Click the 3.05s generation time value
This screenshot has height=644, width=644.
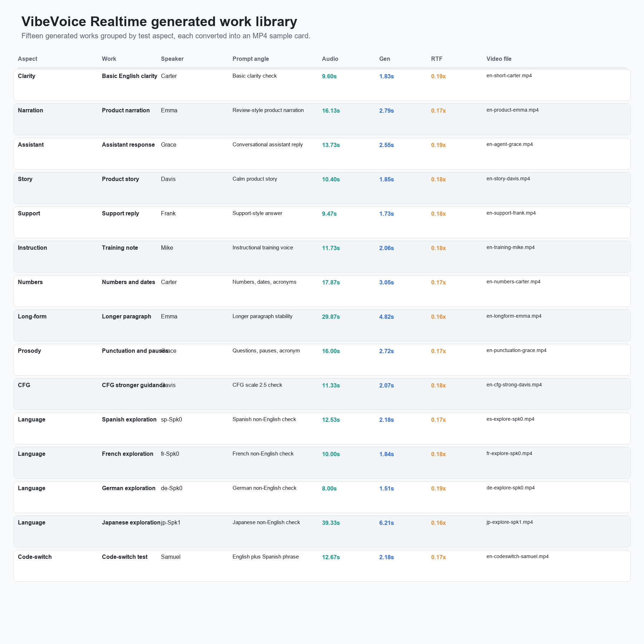click(386, 283)
